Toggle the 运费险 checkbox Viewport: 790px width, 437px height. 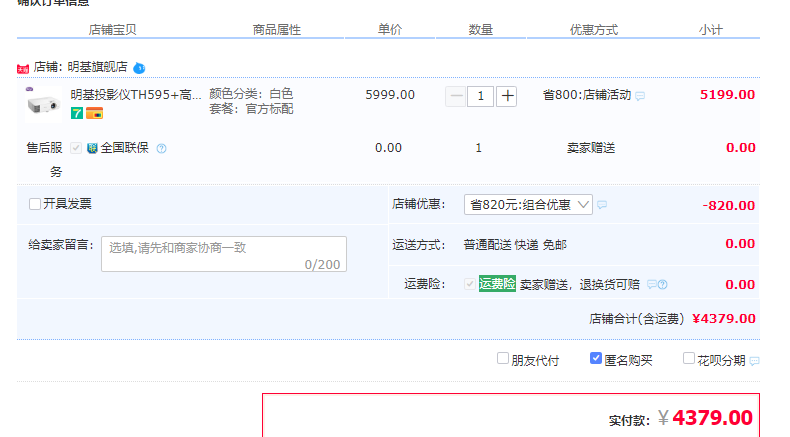(x=469, y=284)
